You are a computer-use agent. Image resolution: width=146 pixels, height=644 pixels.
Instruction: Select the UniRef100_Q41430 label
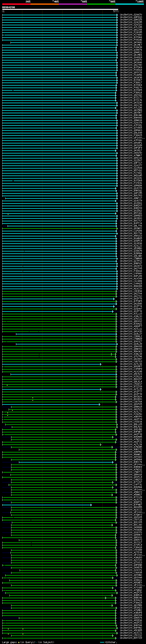(x=131, y=331)
